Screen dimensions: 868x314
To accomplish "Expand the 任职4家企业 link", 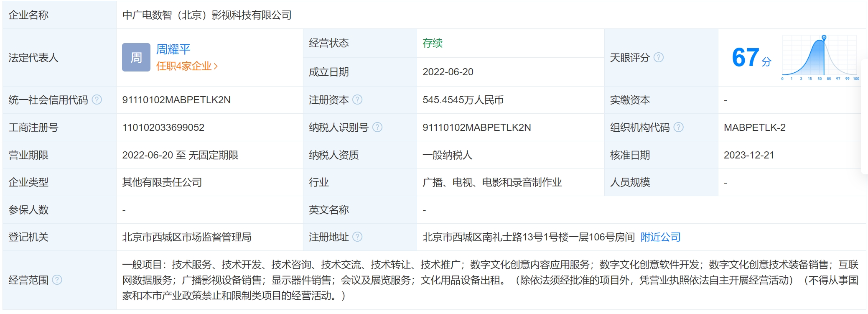I will click(187, 66).
